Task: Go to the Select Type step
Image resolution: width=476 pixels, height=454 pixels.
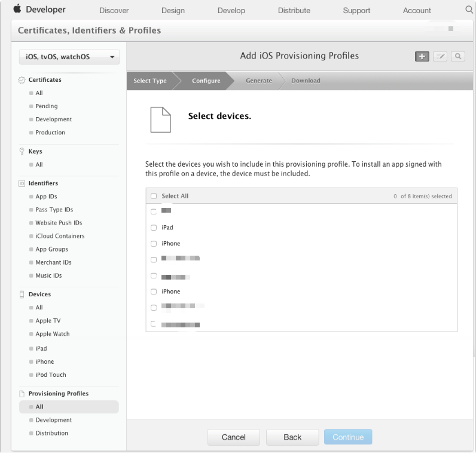Action: (150, 81)
